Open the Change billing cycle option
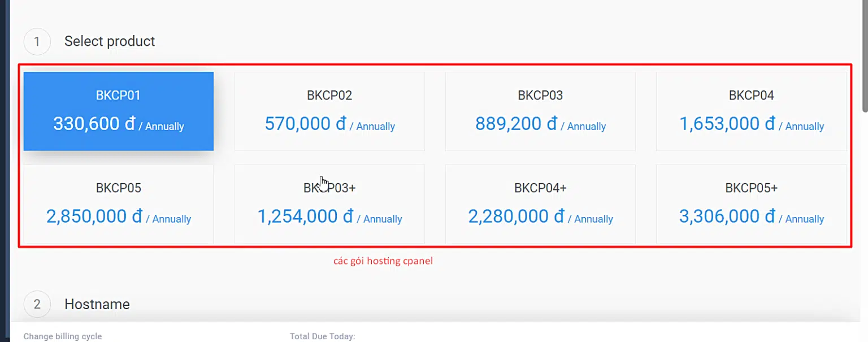This screenshot has height=342, width=868. click(63, 336)
